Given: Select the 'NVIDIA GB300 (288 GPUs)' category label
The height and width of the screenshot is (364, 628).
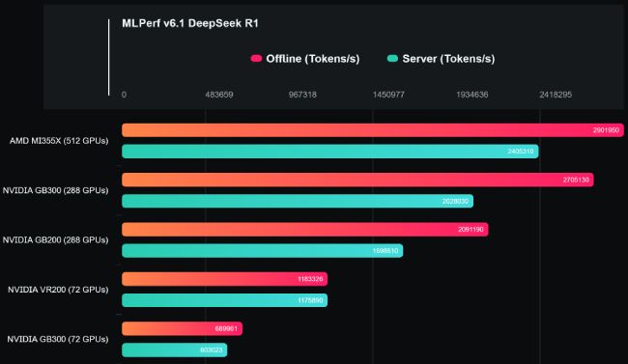Looking at the screenshot, I should tap(56, 190).
